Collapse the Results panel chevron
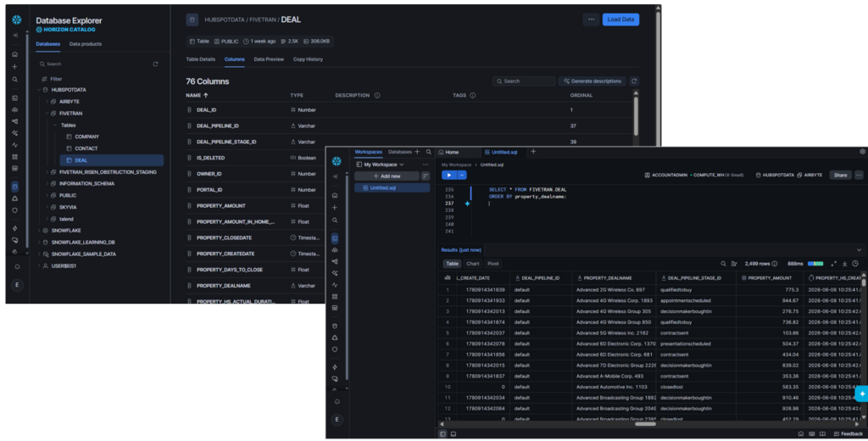Screen dimensions: 868x441 (x=859, y=250)
